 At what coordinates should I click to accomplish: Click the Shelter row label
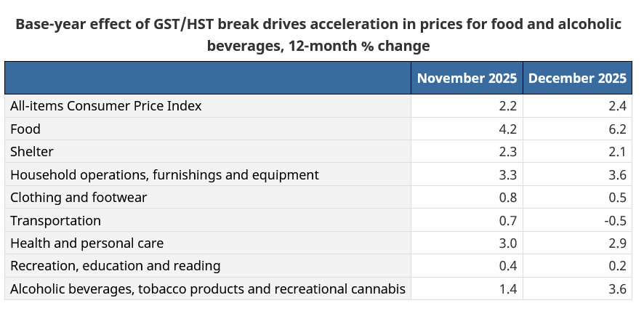pos(32,152)
